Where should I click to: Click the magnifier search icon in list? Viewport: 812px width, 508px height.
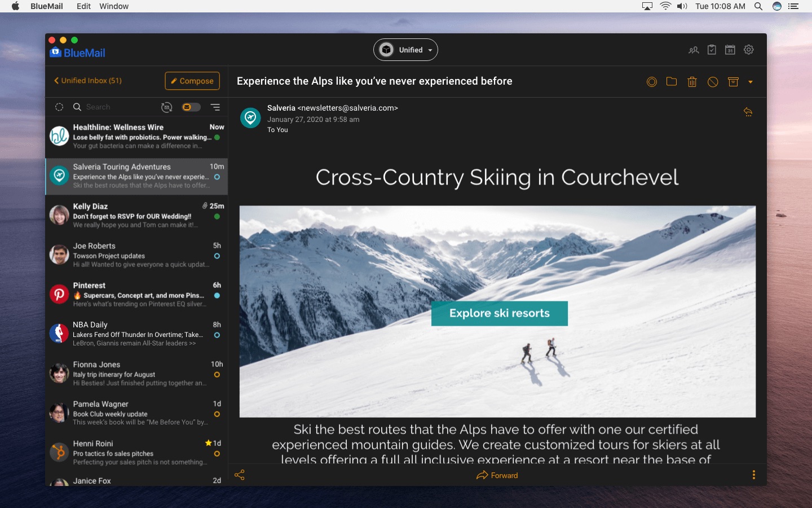(77, 107)
